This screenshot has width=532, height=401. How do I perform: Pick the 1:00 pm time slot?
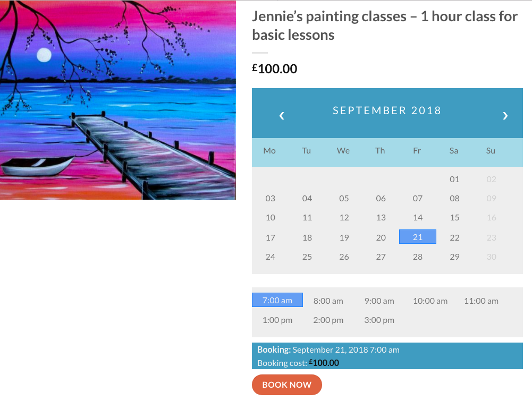277,320
